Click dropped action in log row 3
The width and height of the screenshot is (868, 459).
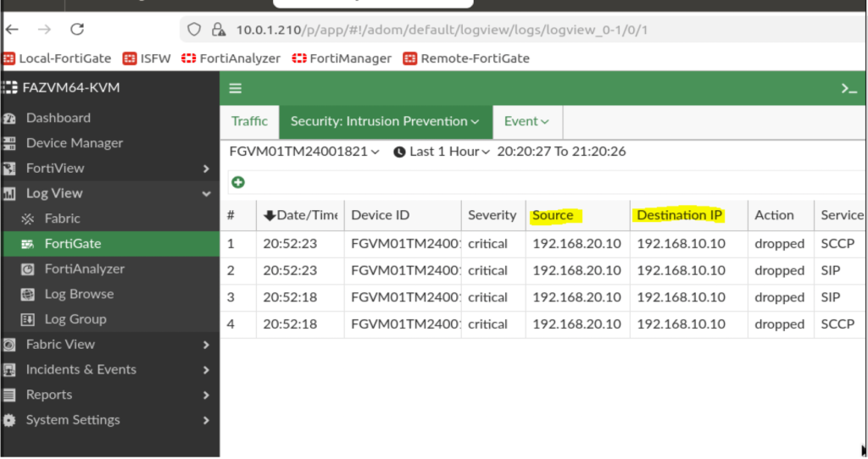[x=780, y=297]
